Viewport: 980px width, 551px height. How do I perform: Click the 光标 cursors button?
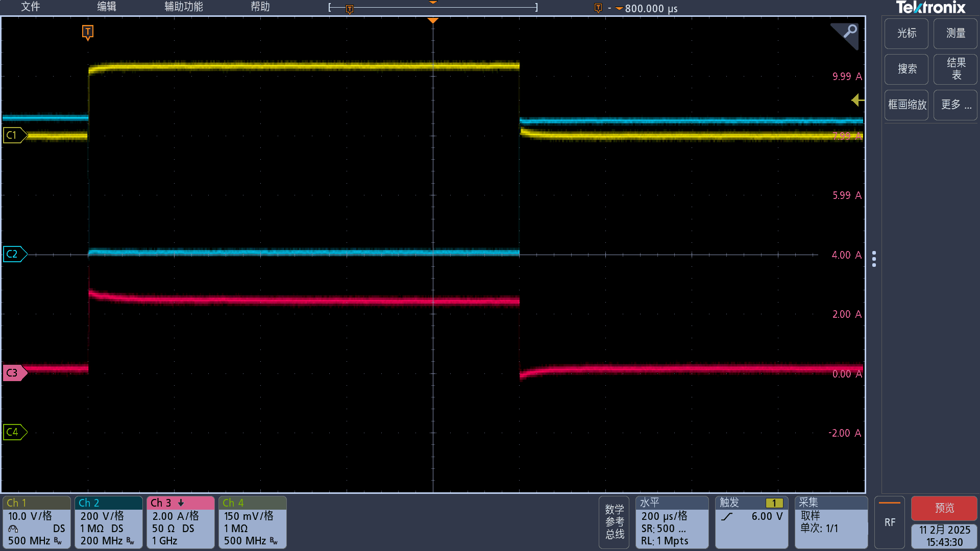906,33
